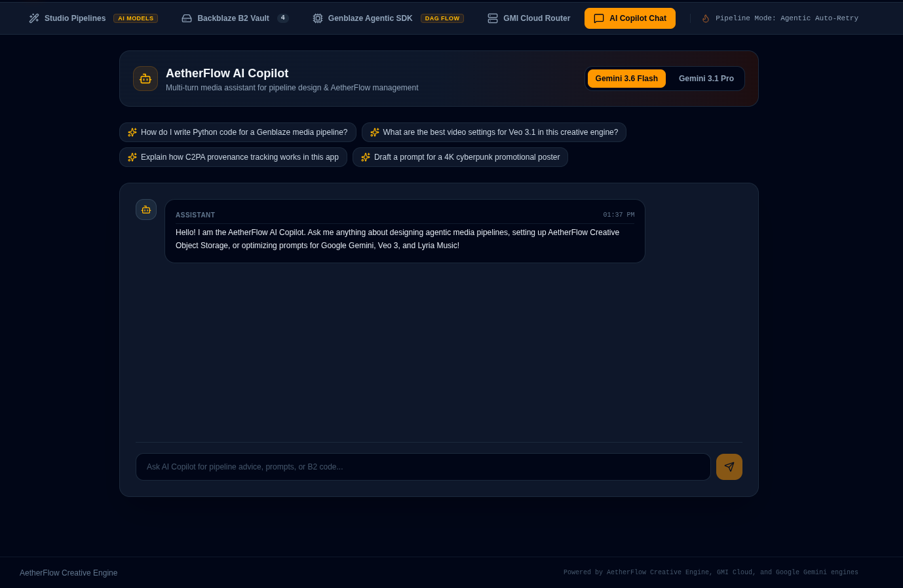Click the sparkles icon on the C2PA suggestion

[x=132, y=157]
